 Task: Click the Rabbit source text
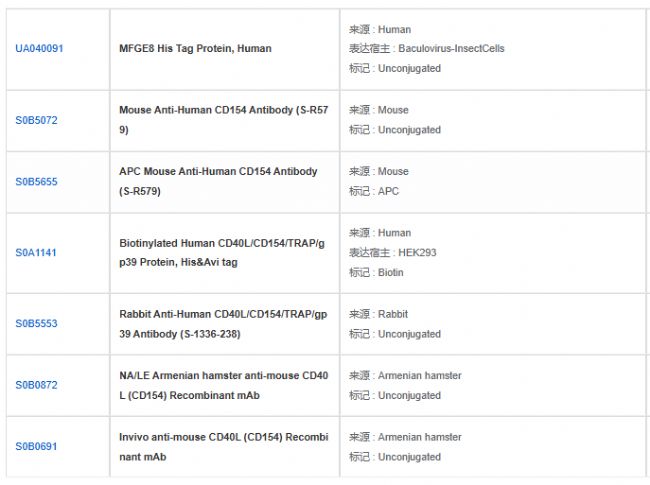393,314
